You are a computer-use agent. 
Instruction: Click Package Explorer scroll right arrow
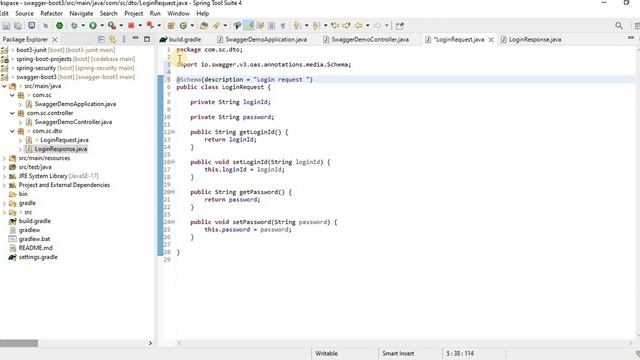pyautogui.click(x=150, y=343)
